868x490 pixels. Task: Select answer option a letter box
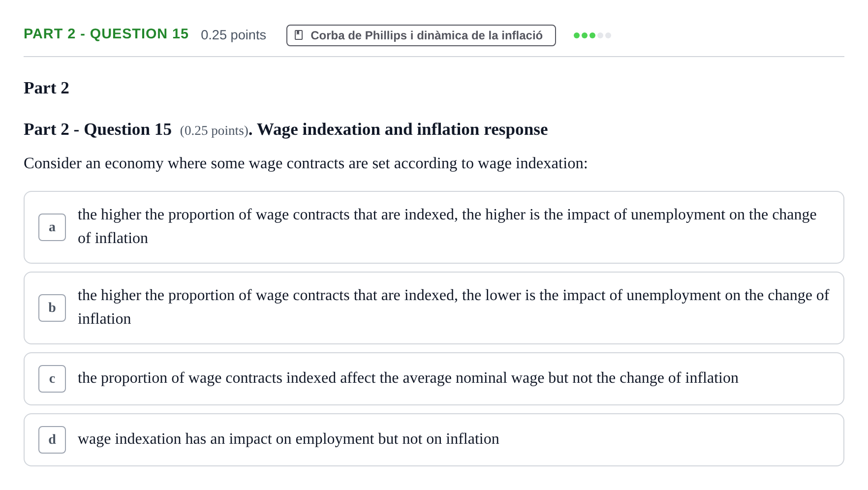point(52,227)
